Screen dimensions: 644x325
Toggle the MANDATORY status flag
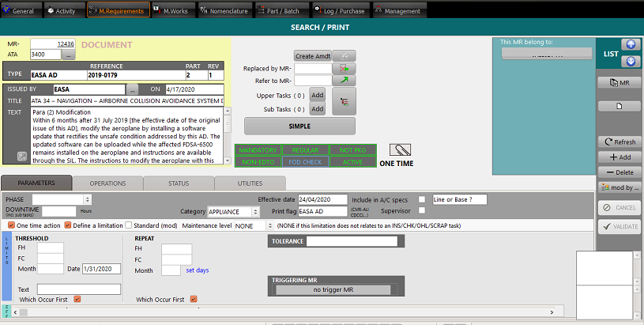pyautogui.click(x=258, y=150)
